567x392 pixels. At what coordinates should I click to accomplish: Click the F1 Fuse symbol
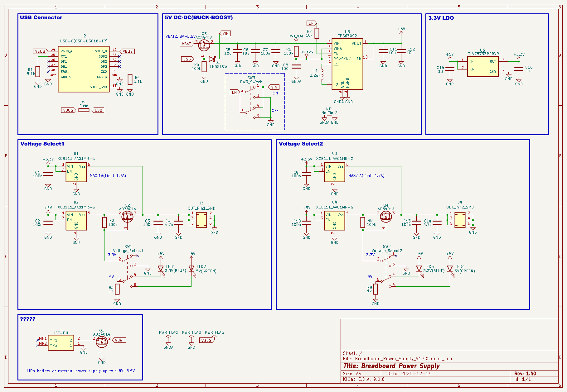84,110
